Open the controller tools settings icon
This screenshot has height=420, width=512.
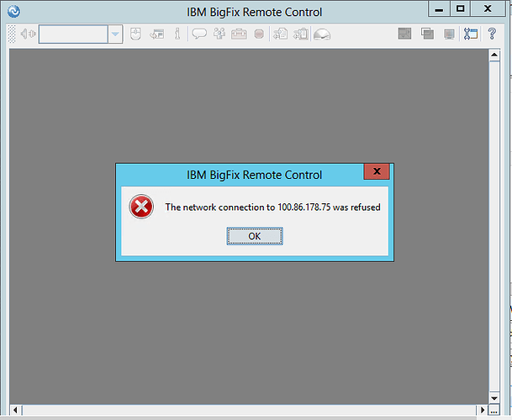pos(471,34)
